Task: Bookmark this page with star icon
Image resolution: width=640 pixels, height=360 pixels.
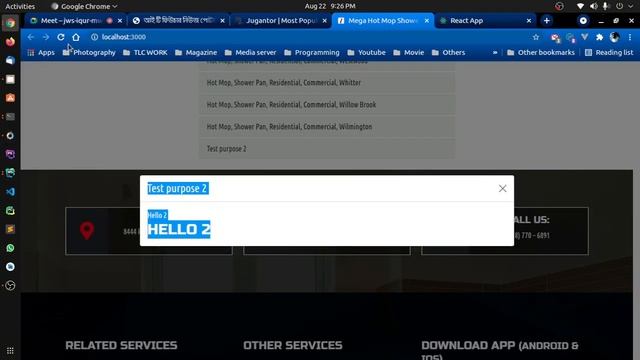Action: 536,37
